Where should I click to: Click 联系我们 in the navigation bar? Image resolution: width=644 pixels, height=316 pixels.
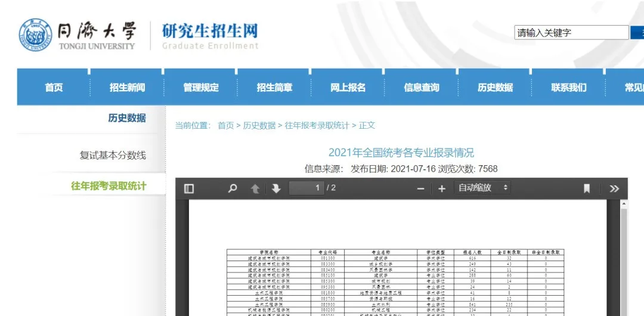click(x=569, y=88)
